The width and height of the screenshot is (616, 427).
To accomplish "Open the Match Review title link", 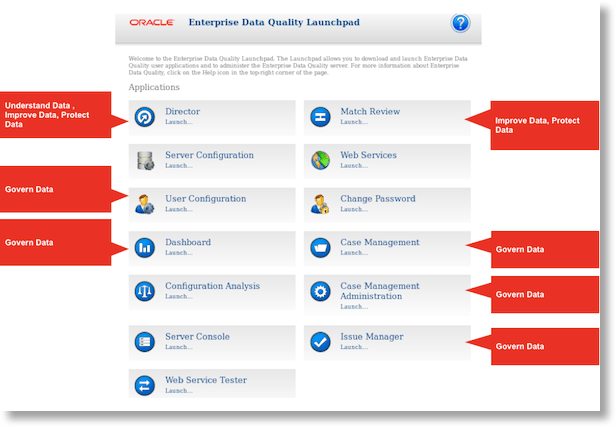I will [370, 112].
